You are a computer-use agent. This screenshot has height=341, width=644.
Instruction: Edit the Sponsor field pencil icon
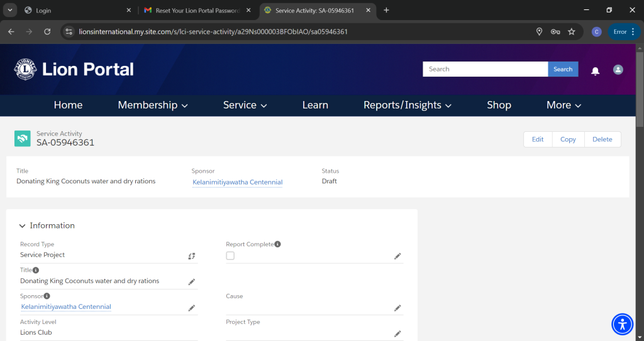tap(191, 308)
